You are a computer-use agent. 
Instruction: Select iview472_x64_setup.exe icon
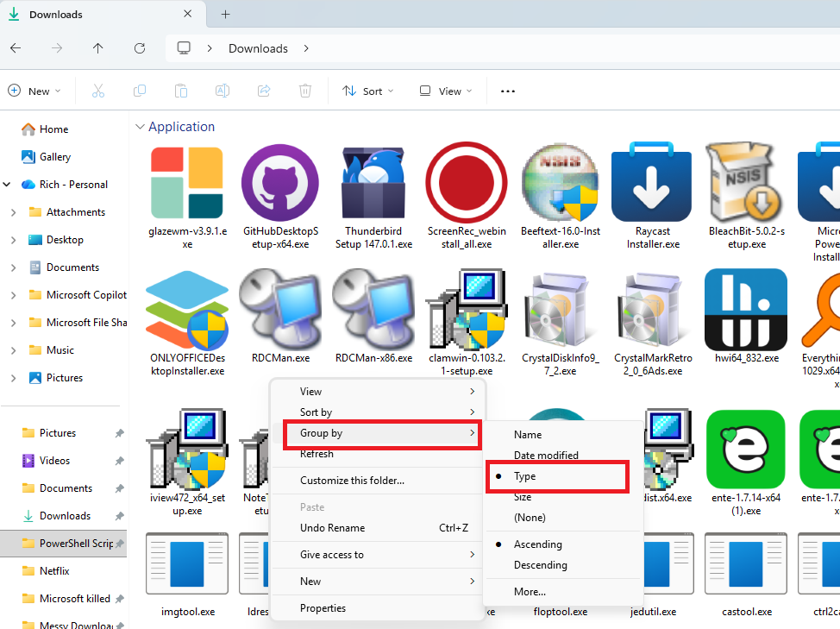click(187, 449)
